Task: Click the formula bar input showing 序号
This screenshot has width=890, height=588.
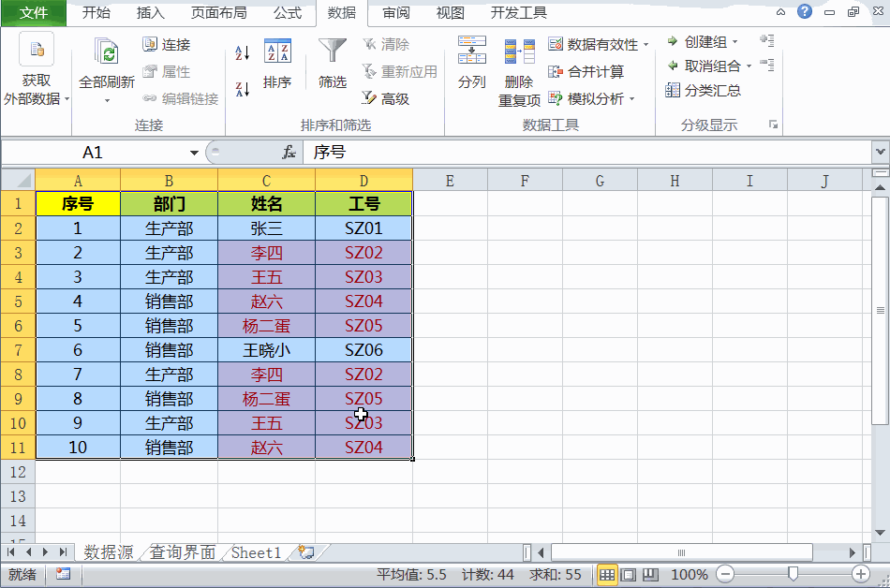Action: coord(587,152)
